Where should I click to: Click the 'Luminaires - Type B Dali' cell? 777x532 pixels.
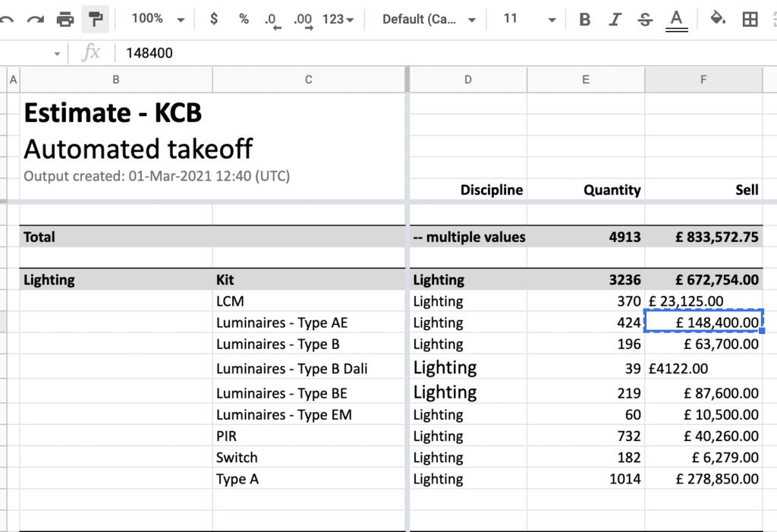(x=309, y=368)
